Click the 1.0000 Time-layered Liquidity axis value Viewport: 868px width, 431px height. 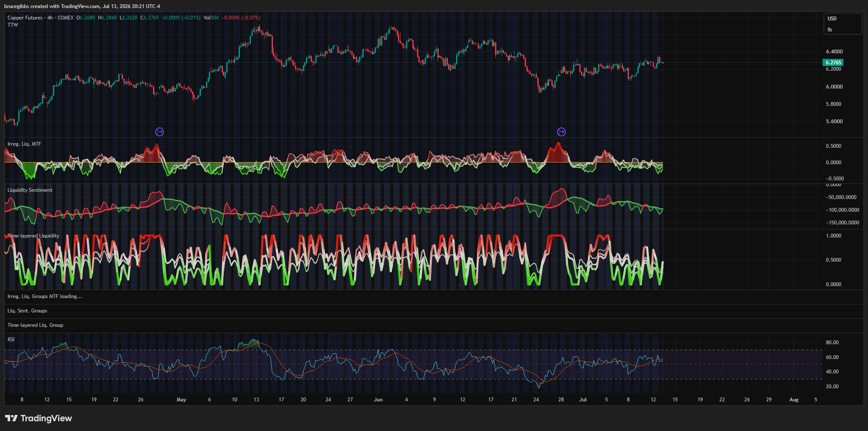(834, 236)
